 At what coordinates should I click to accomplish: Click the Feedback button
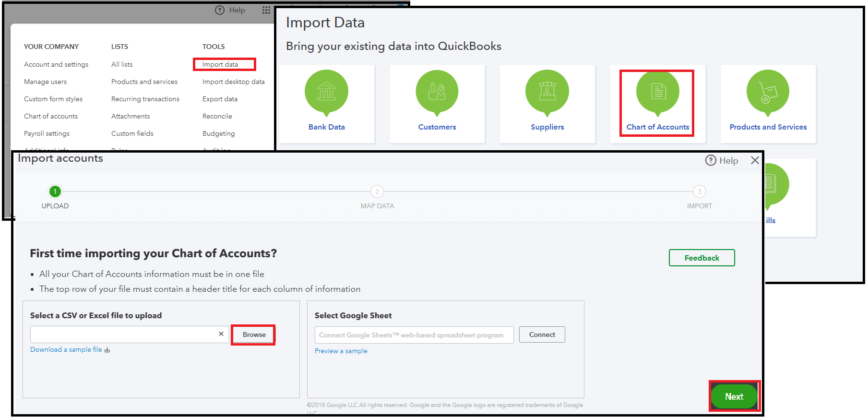pyautogui.click(x=702, y=258)
